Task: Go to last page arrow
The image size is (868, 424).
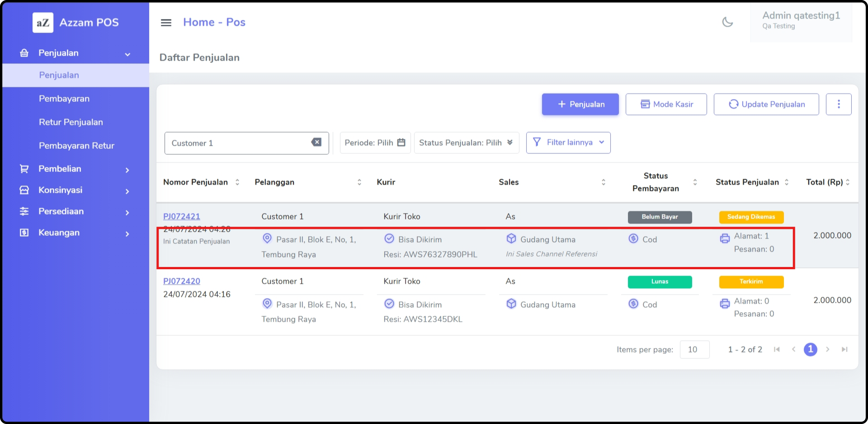Action: 844,349
